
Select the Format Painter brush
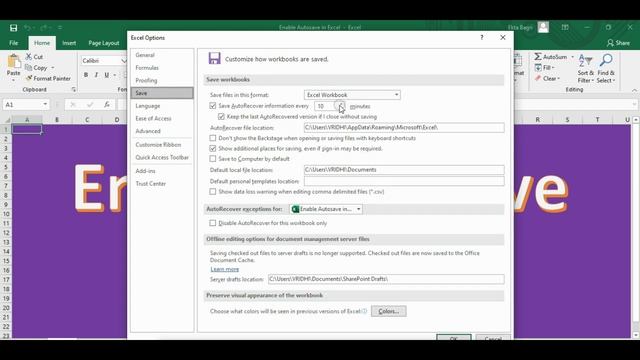pos(48,78)
